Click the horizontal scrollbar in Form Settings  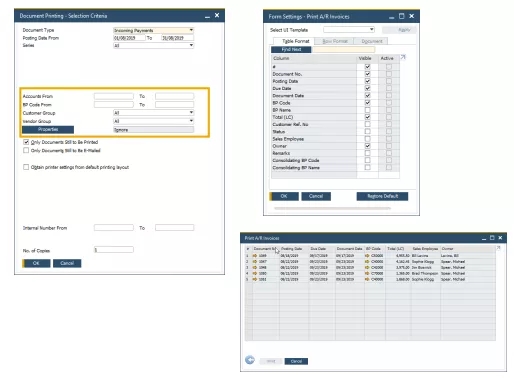click(332, 208)
